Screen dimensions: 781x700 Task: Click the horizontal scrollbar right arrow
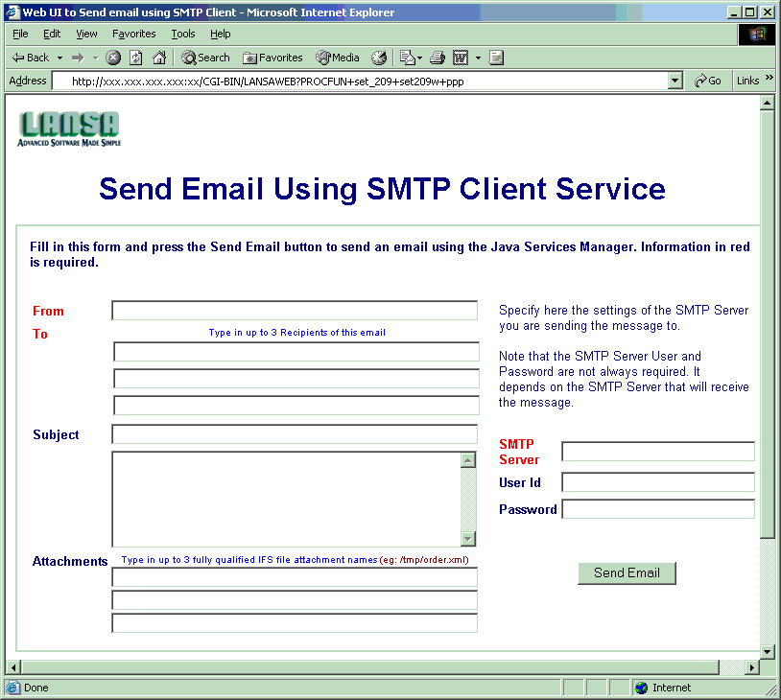coord(752,667)
